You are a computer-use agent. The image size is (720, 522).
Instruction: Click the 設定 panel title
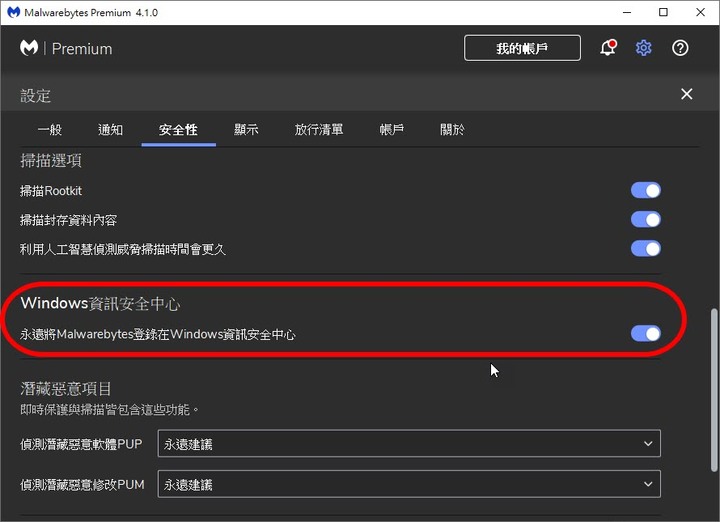[x=35, y=95]
